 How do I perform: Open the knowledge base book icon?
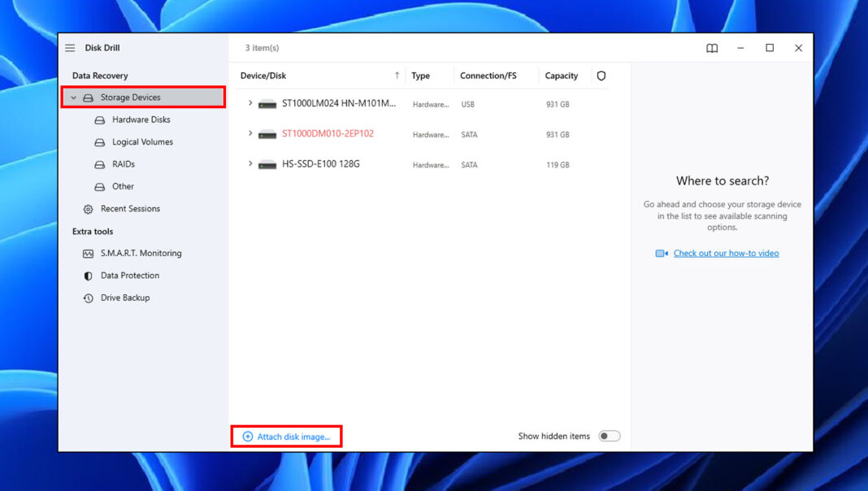pos(711,48)
